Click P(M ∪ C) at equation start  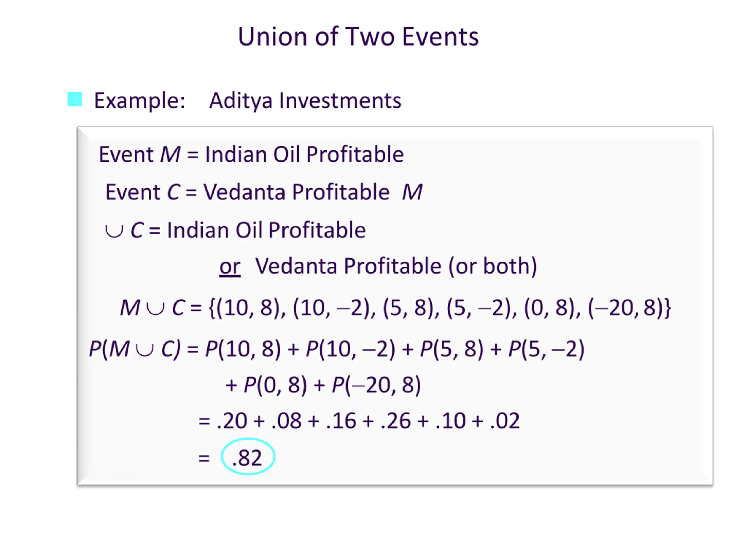pos(135,349)
